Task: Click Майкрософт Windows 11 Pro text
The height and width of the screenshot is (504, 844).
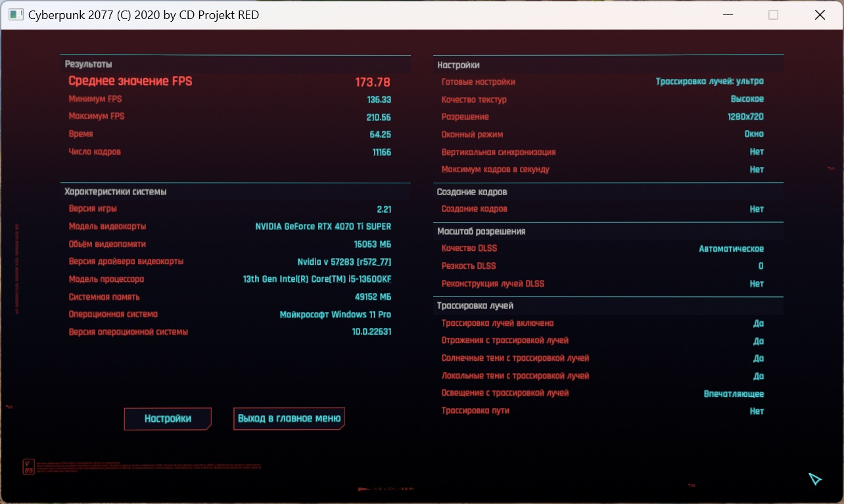Action: point(335,314)
